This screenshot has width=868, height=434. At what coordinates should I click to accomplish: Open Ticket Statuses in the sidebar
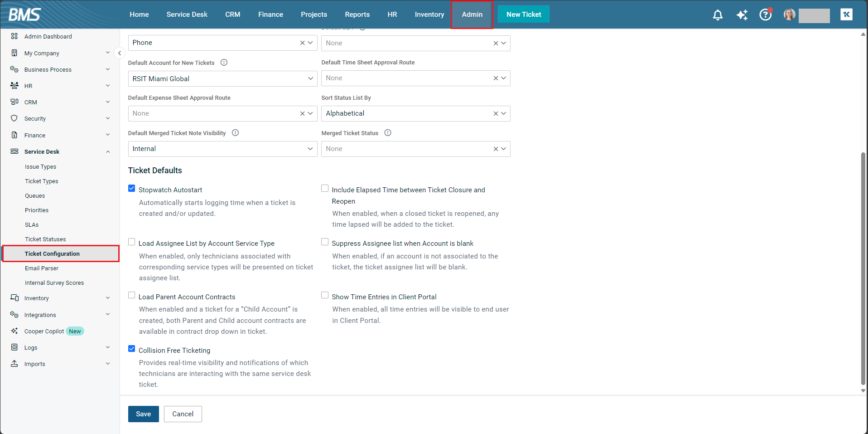[45, 239]
